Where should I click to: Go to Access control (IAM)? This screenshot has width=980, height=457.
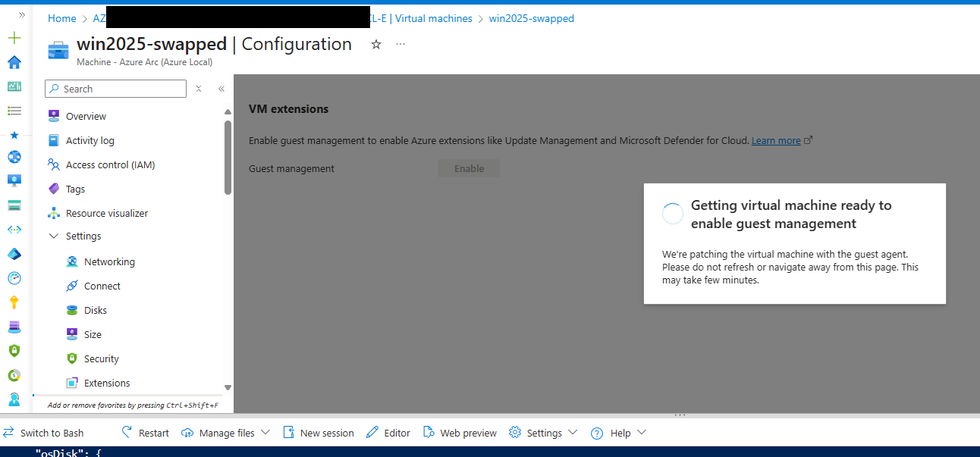110,164
